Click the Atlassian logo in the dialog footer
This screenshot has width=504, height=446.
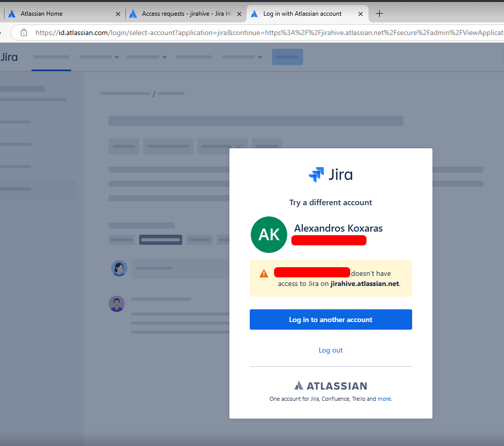pos(330,386)
